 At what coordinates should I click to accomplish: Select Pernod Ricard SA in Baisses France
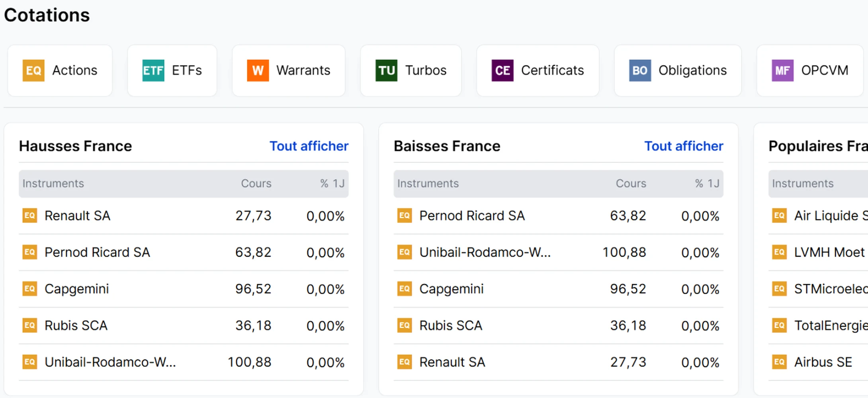558,216
